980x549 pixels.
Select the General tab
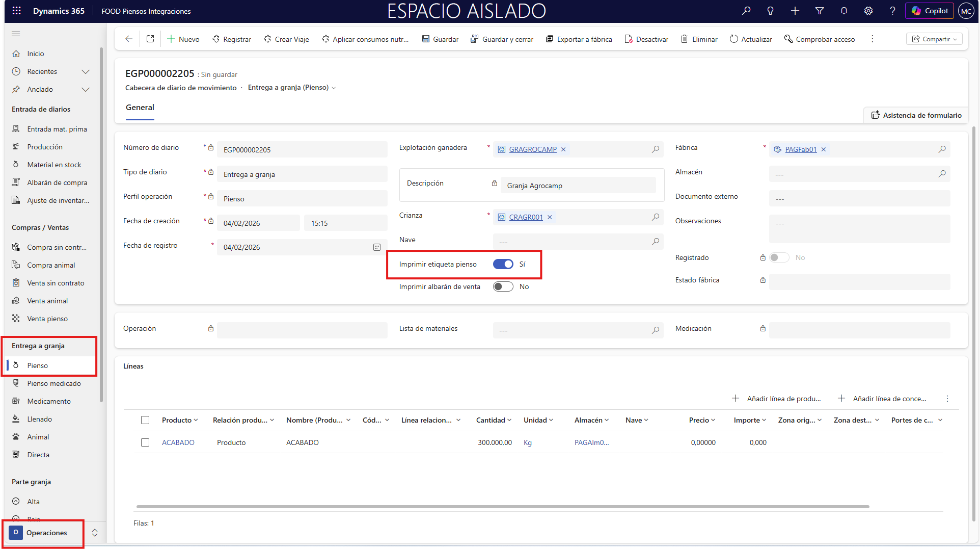(x=140, y=108)
